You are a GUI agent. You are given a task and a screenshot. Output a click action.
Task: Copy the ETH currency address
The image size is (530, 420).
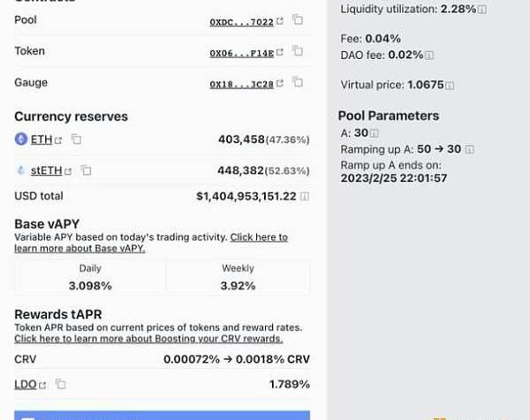(77, 139)
